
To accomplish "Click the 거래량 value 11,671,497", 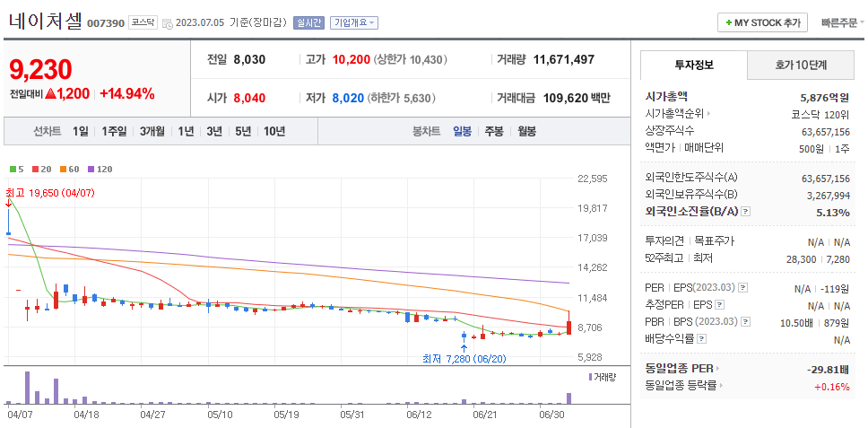I will pyautogui.click(x=563, y=60).
